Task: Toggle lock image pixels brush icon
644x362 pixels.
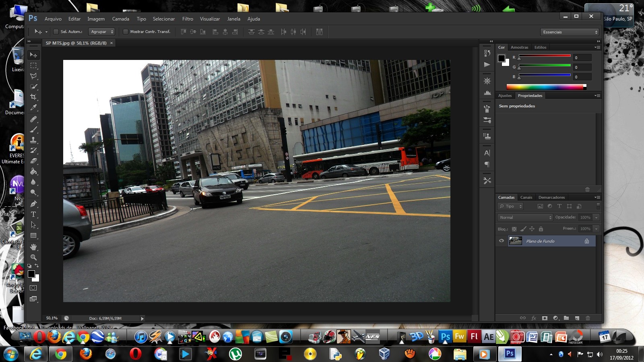Action: click(523, 229)
